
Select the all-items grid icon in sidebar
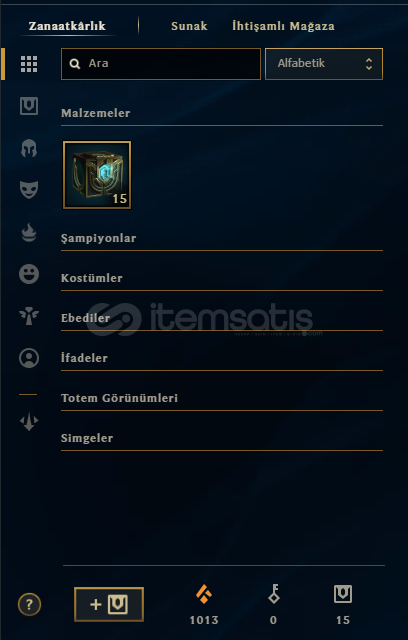pyautogui.click(x=29, y=64)
